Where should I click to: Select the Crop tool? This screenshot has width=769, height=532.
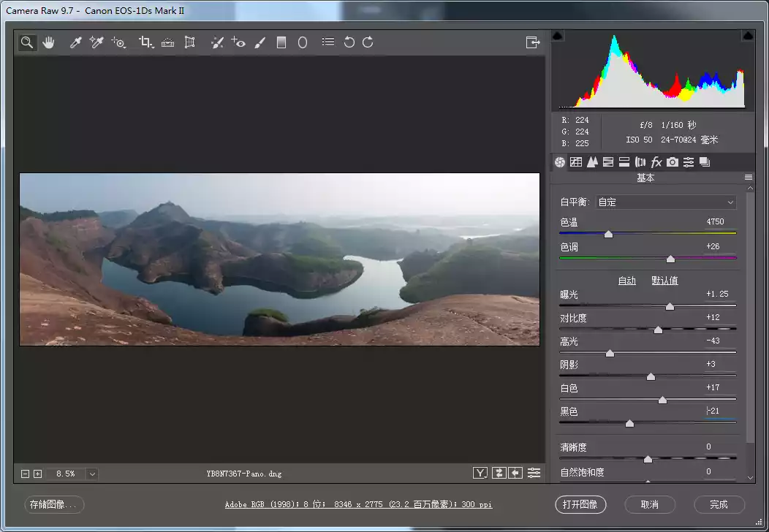(x=145, y=42)
